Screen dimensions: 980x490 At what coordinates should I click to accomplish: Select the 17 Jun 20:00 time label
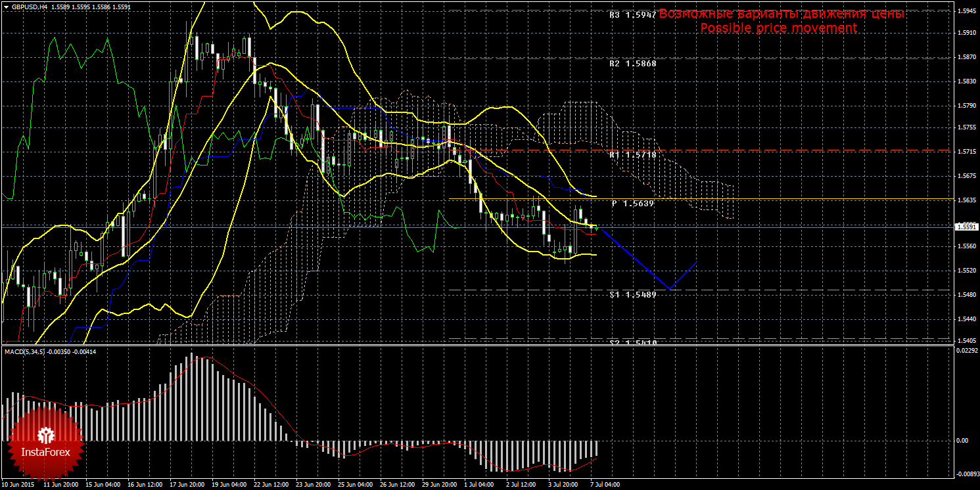(x=187, y=485)
